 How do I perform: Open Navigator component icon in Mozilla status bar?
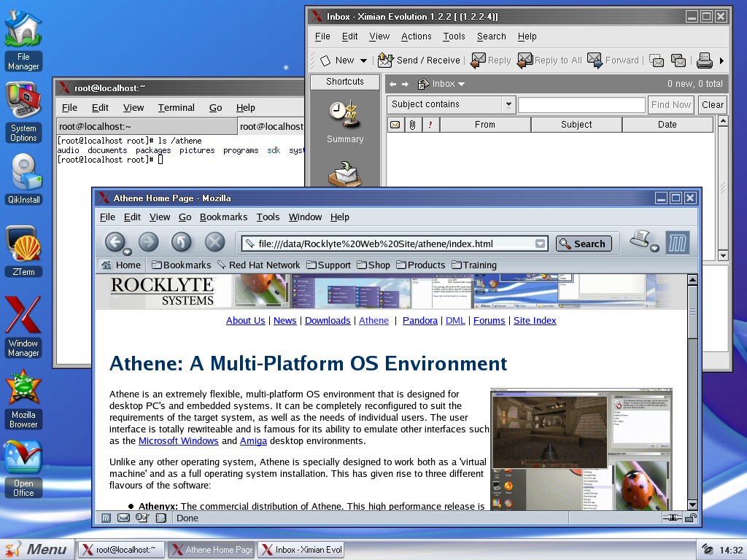[106, 518]
